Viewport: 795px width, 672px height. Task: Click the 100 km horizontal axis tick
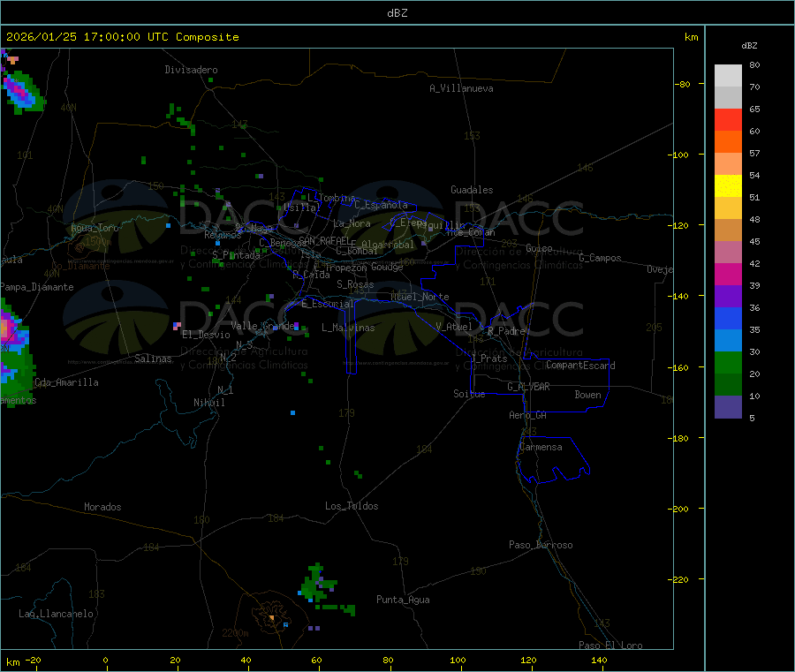point(458,660)
